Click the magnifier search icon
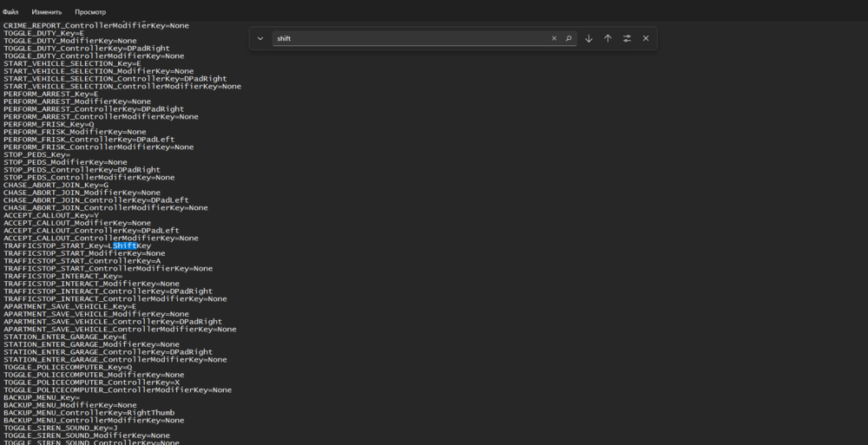Image resolution: width=868 pixels, height=445 pixels. pos(569,38)
